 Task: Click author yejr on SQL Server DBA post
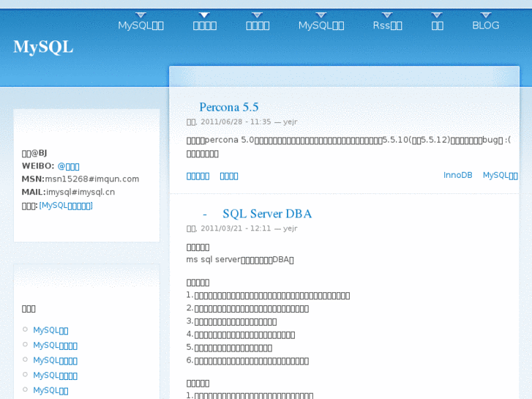(x=290, y=228)
